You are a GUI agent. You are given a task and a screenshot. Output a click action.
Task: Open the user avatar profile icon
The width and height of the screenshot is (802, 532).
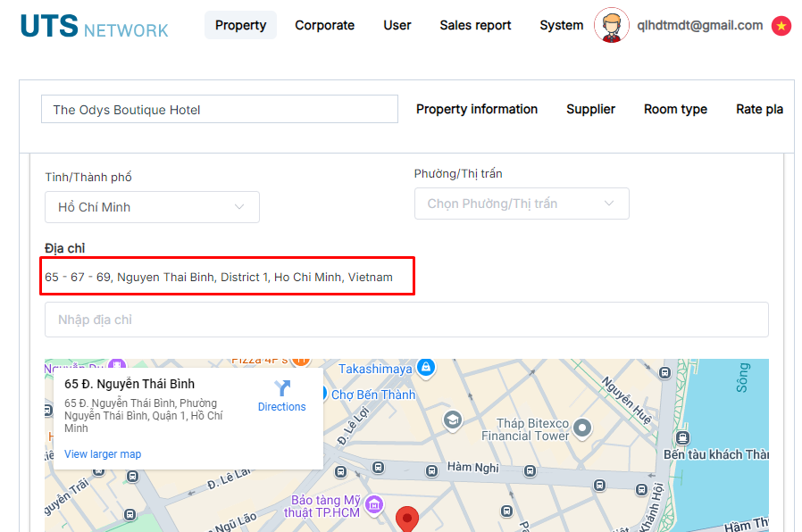coord(612,26)
